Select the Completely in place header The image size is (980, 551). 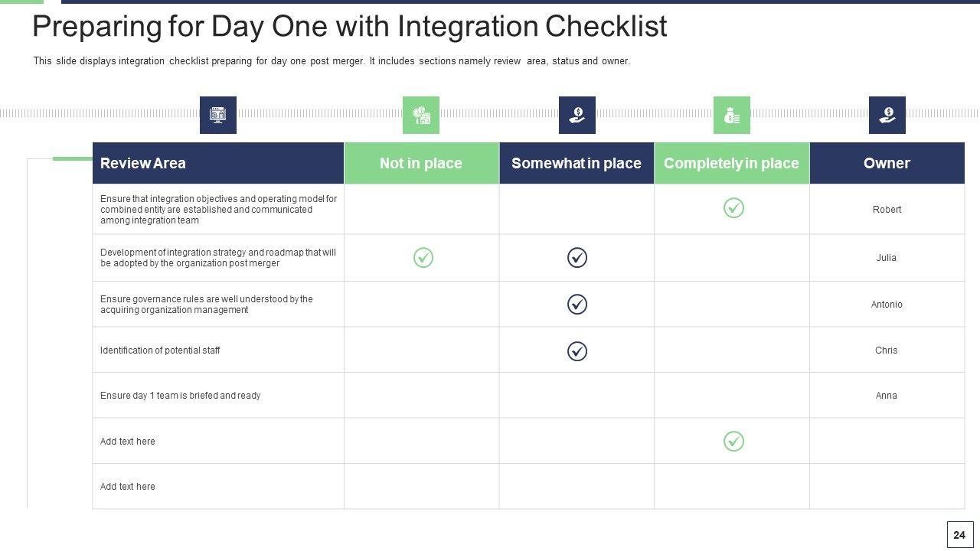tap(731, 163)
